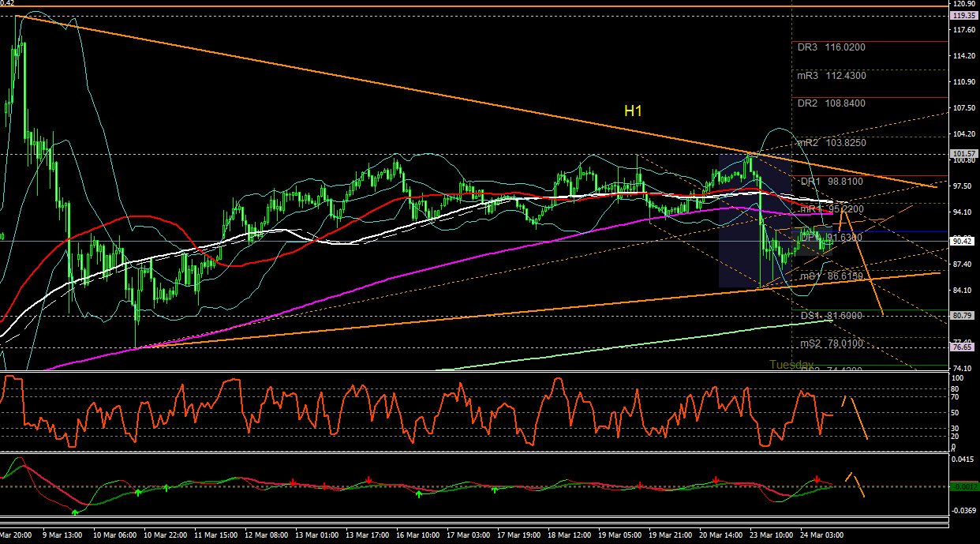This screenshot has width=980, height=544.
Task: Click the Tuesday day label
Action: (791, 365)
